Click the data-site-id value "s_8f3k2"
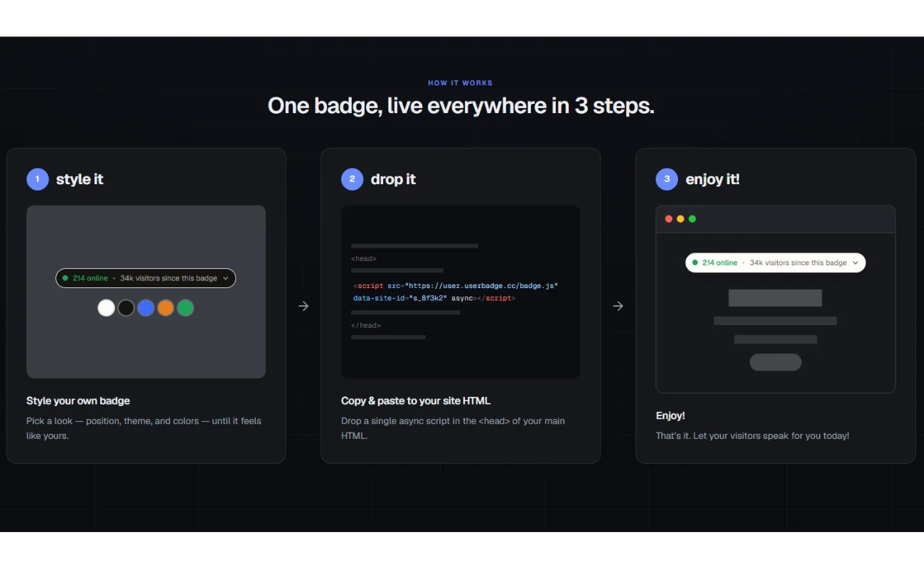924x569 pixels. 428,299
